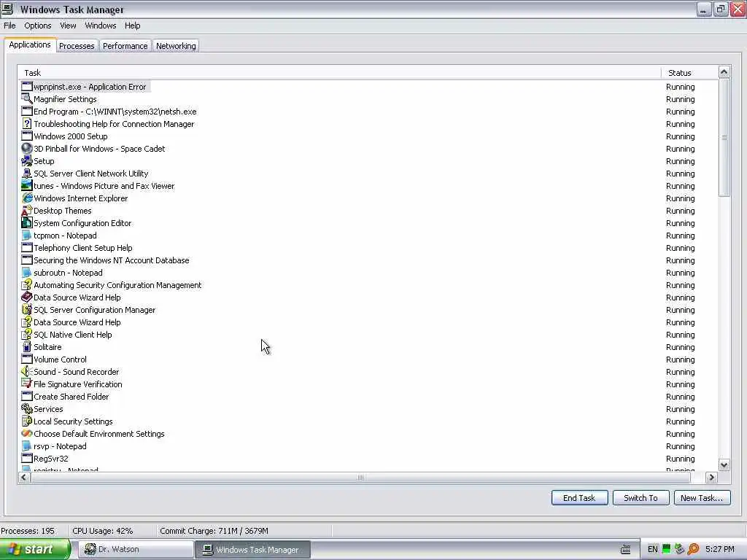
Task: Click the CPU Usage: 42% status entry
Action: [x=102, y=531]
